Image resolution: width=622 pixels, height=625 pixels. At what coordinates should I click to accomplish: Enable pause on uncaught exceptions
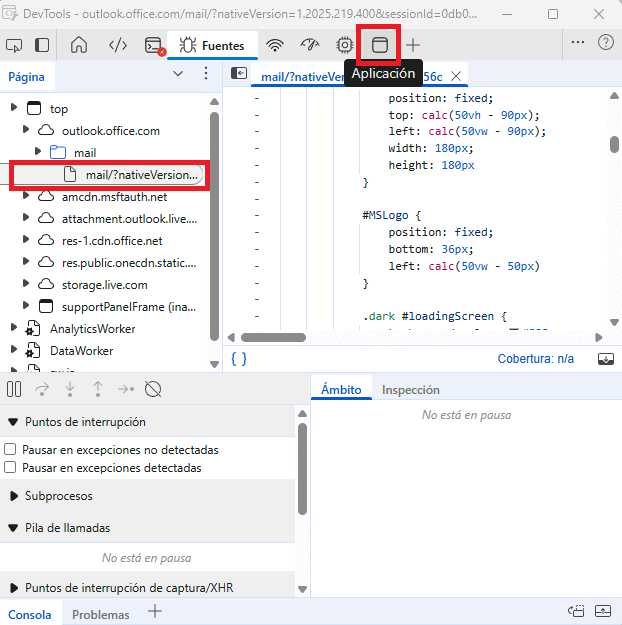(10, 449)
